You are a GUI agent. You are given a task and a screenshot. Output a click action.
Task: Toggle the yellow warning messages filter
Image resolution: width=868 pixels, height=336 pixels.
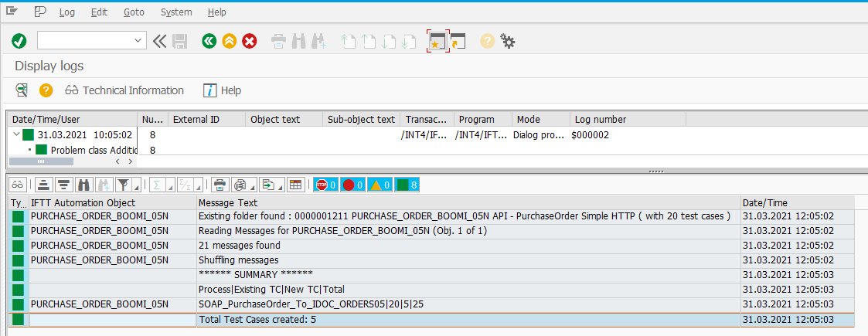point(380,185)
